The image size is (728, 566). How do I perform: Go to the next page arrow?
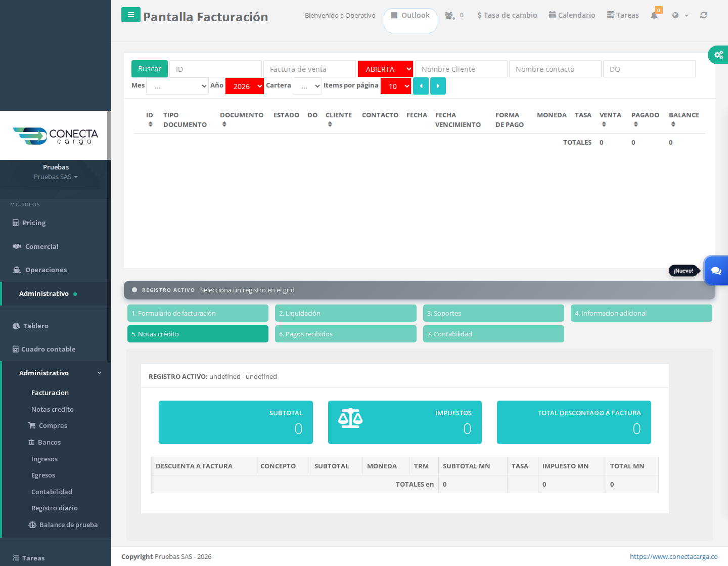click(x=438, y=86)
